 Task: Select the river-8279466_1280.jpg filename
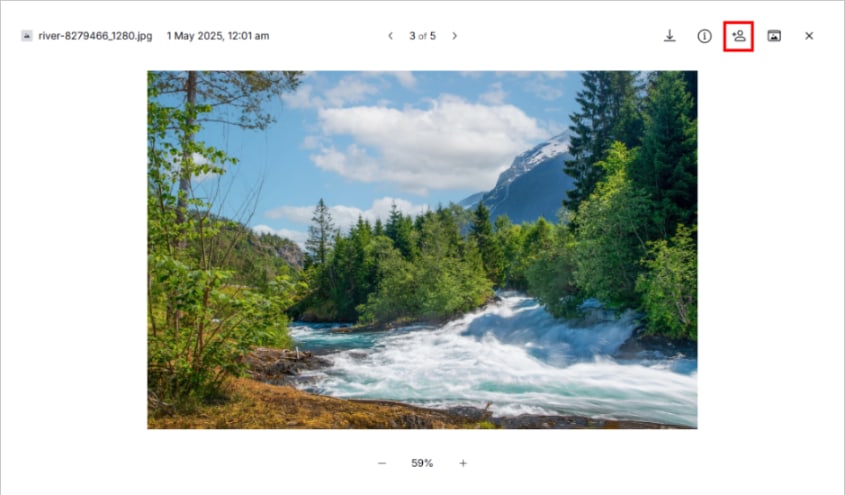95,36
